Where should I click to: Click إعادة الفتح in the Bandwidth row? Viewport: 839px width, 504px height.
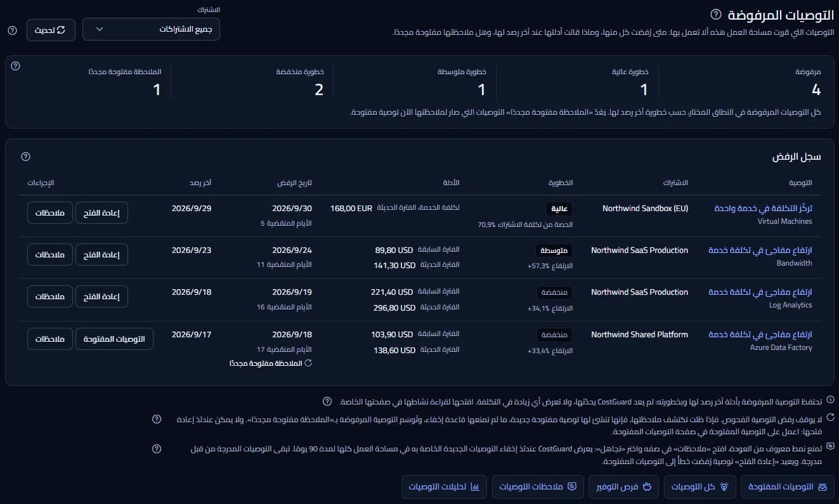tap(101, 255)
